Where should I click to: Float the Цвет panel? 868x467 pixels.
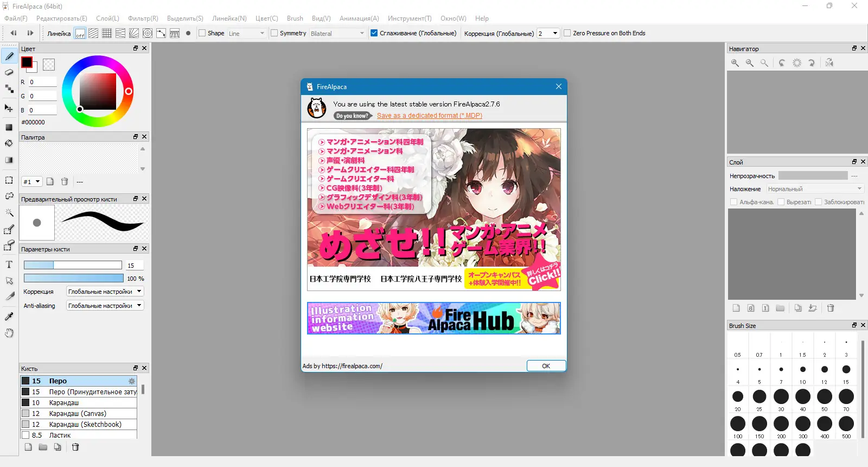click(x=136, y=48)
